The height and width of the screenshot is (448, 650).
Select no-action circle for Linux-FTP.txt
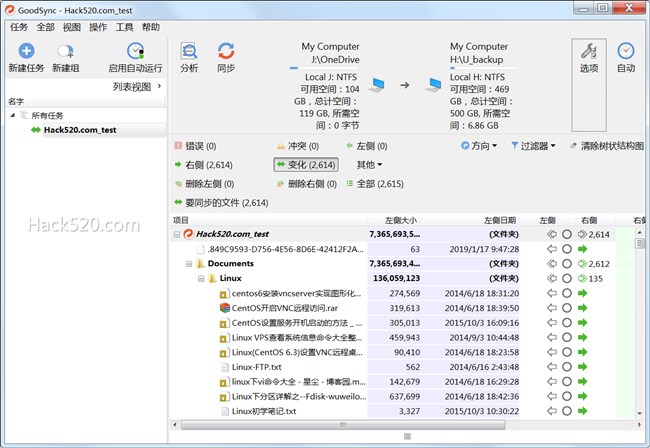567,367
